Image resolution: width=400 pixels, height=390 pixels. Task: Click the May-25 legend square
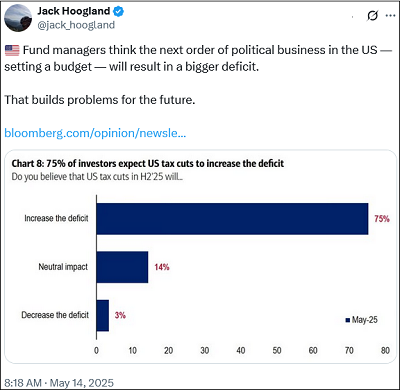point(348,320)
